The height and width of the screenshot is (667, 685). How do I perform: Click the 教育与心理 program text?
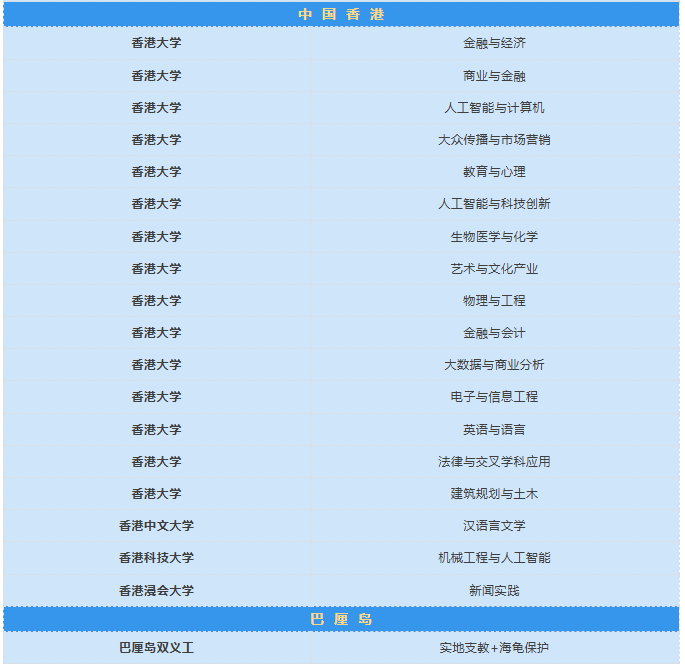494,172
